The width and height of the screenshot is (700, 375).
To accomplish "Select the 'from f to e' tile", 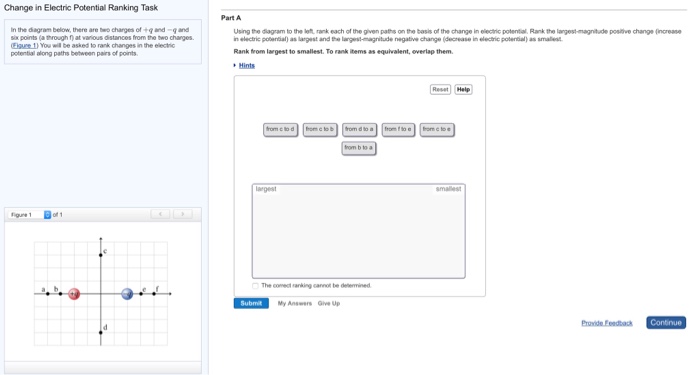I will (398, 129).
